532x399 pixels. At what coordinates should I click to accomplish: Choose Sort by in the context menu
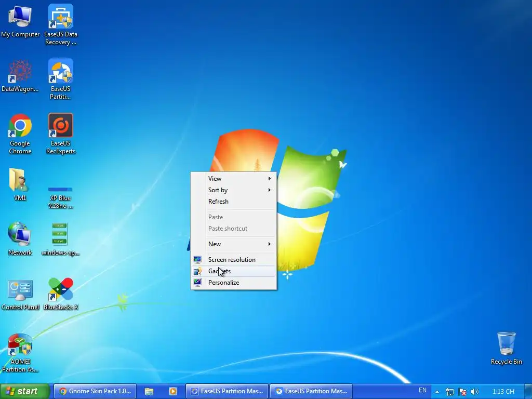point(233,190)
